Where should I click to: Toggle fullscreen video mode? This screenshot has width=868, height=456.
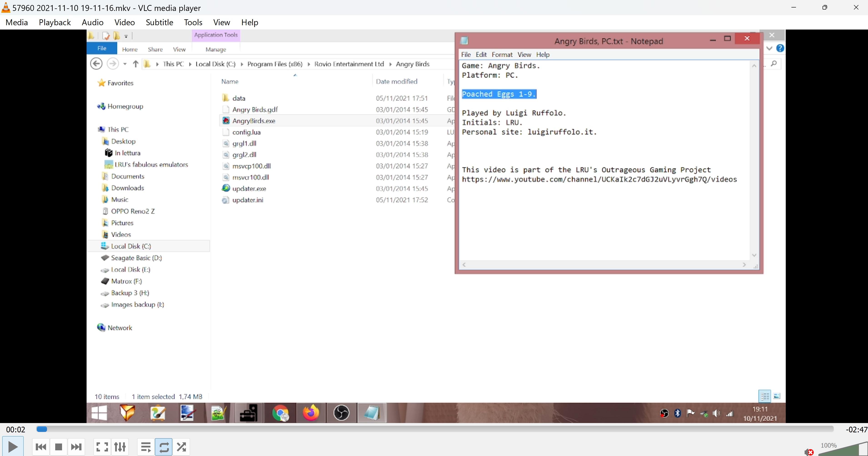point(102,447)
